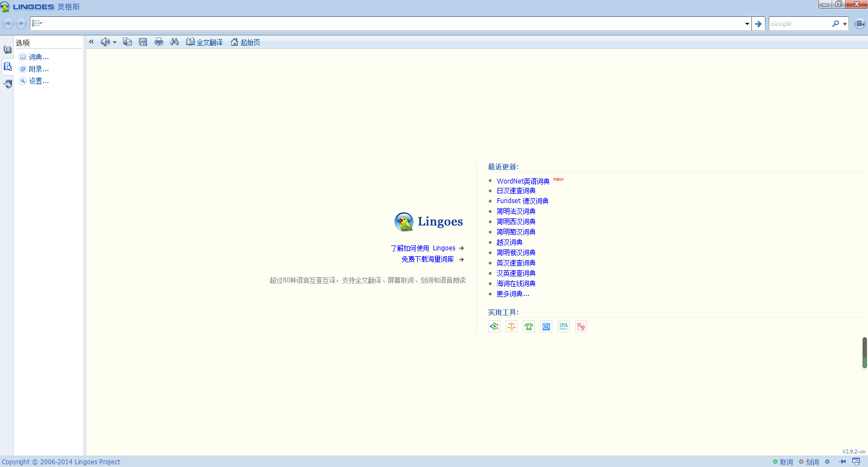
Task: Open the 日汉速查词典 link
Action: [x=516, y=191]
